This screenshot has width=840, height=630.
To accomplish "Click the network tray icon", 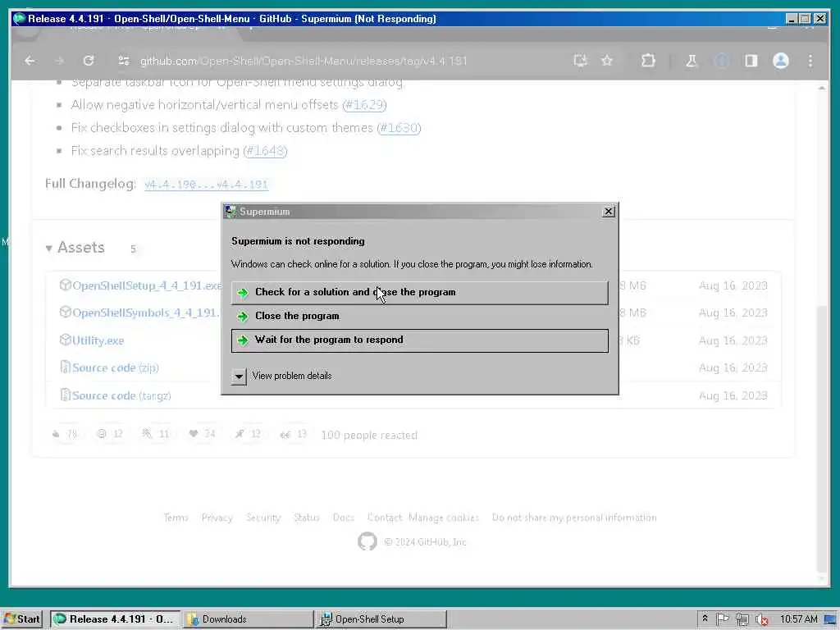I will pyautogui.click(x=742, y=619).
